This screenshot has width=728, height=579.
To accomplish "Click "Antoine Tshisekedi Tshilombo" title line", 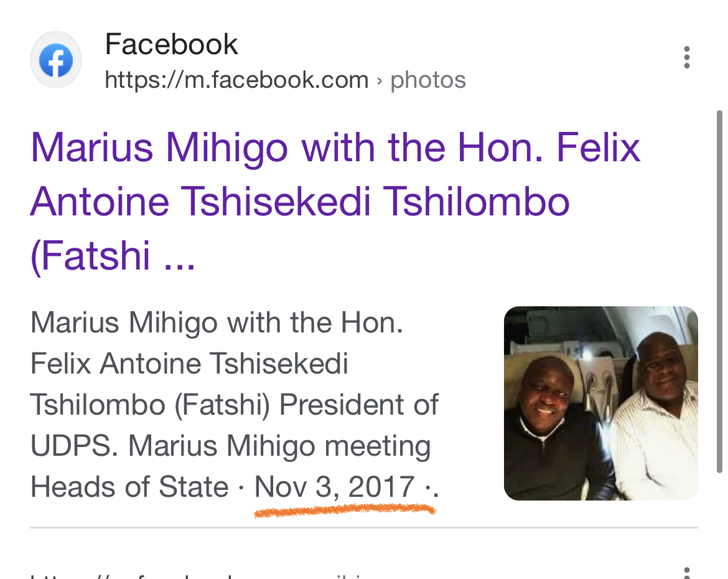I will click(299, 202).
